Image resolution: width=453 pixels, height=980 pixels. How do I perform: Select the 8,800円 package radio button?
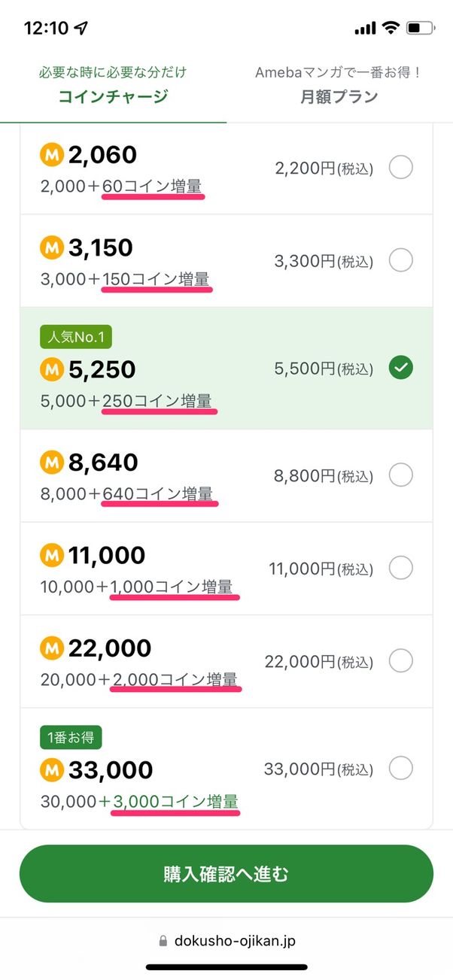coord(401,475)
